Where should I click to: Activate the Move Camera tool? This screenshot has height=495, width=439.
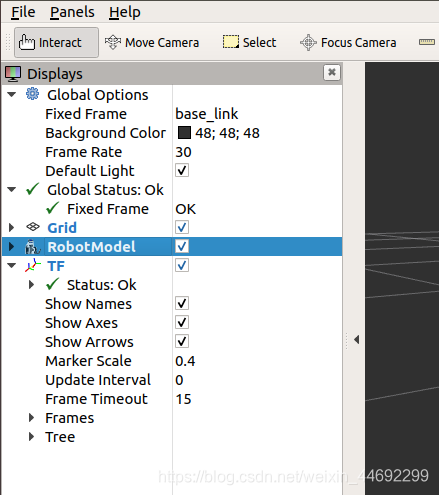tap(152, 43)
